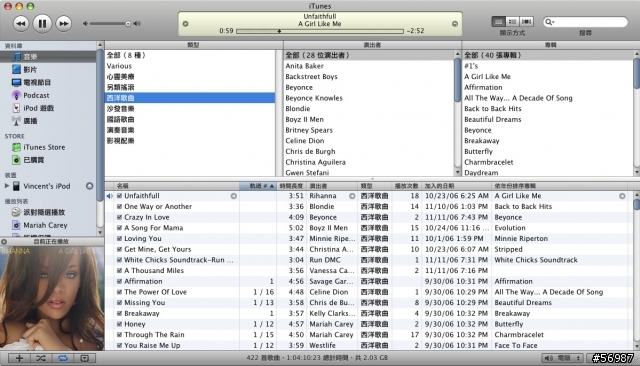
Task: Uncheck the Honey song checkbox
Action: (120, 324)
